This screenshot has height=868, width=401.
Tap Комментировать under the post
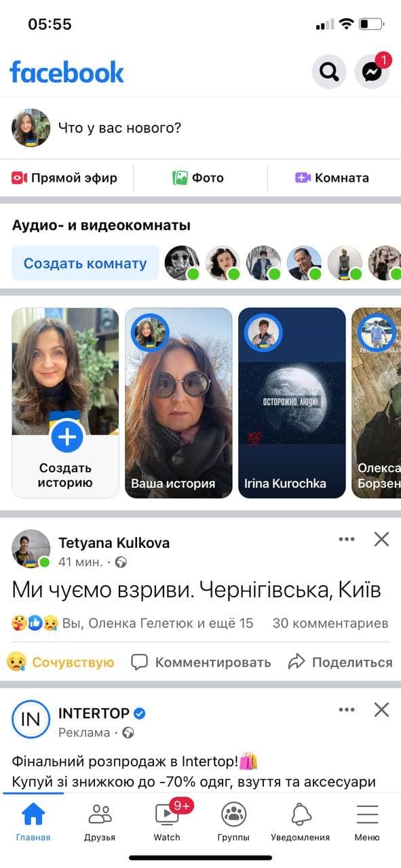click(x=201, y=662)
